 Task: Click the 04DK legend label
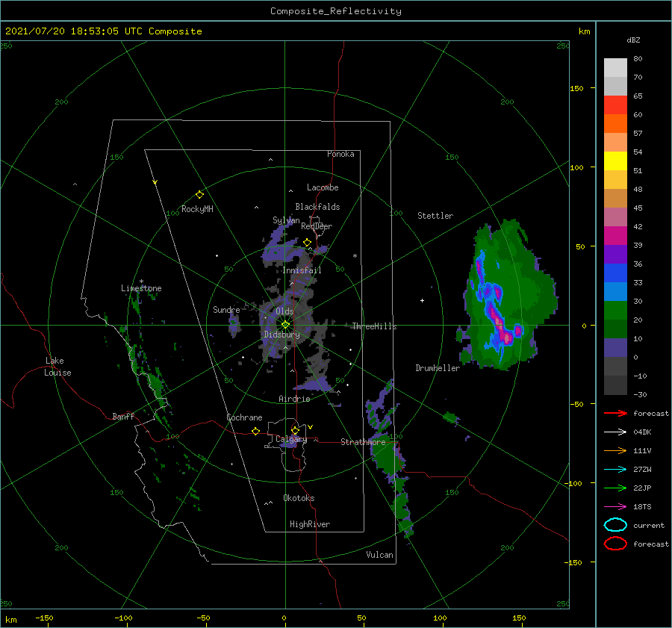[x=642, y=432]
